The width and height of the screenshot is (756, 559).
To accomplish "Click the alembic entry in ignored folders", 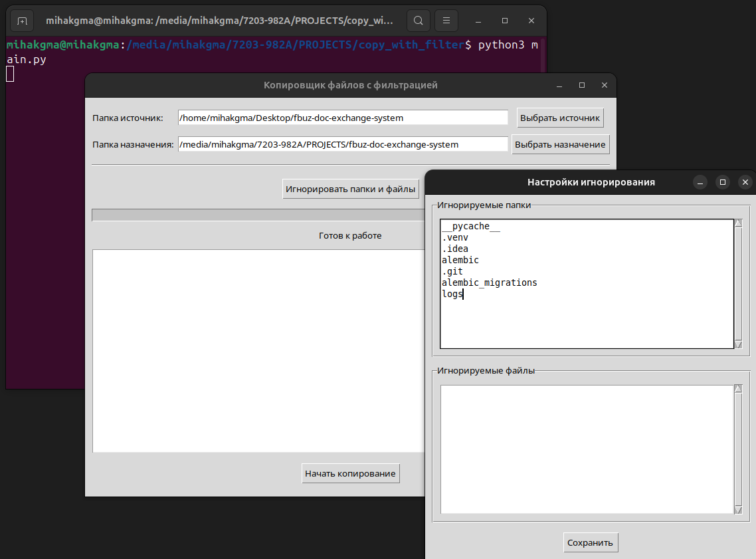I will coord(460,260).
